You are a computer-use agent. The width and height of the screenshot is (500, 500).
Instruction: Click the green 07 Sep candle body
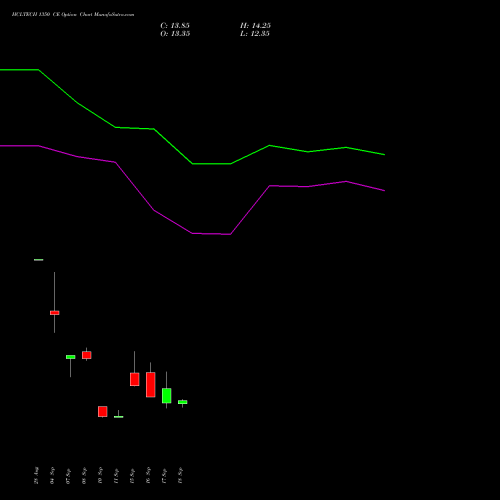click(71, 357)
